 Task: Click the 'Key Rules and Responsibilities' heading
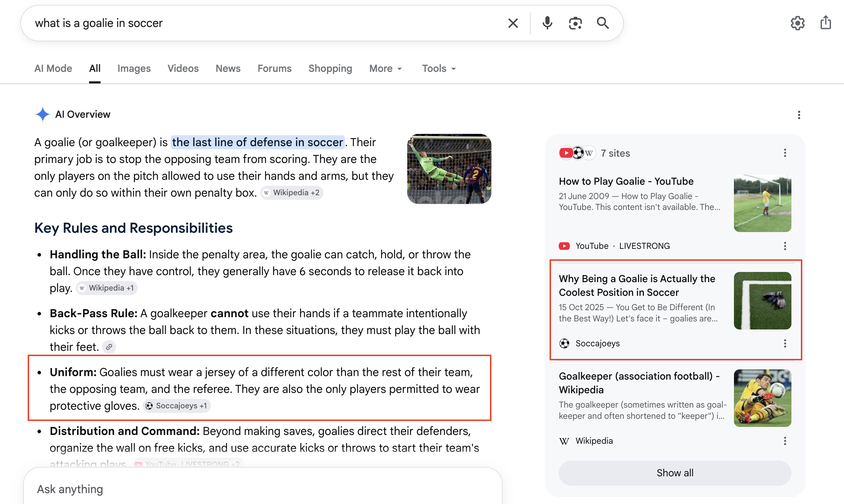[x=134, y=228]
